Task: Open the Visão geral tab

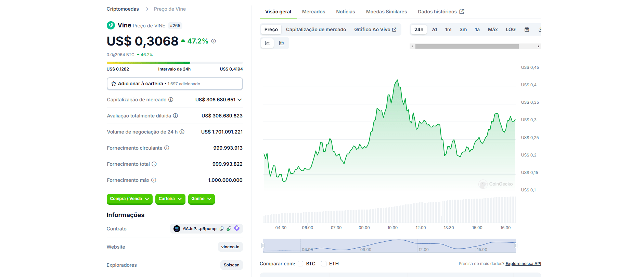Action: coord(278,12)
